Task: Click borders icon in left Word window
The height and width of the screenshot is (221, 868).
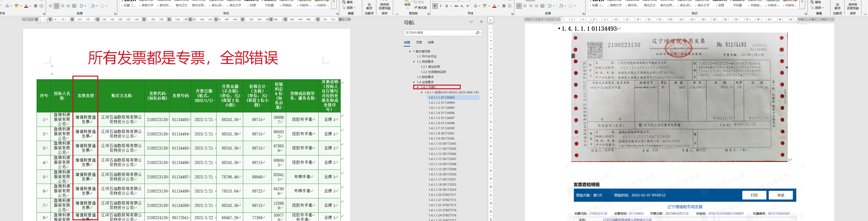Action: [102, 6]
